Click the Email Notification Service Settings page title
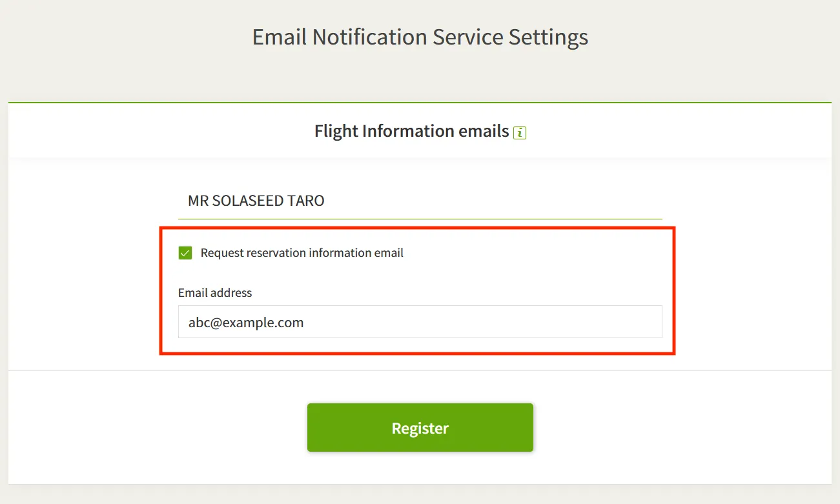Image resolution: width=840 pixels, height=504 pixels. (x=420, y=37)
